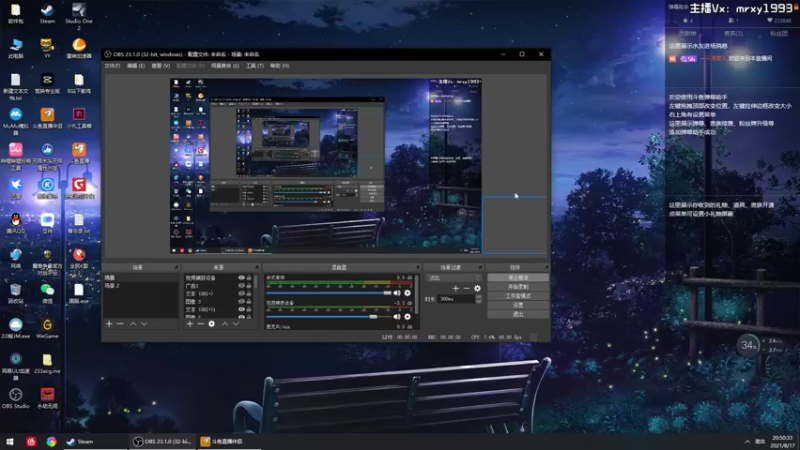The height and width of the screenshot is (450, 800).
Task: Move the selected source down with the arrow
Action: coord(236,324)
